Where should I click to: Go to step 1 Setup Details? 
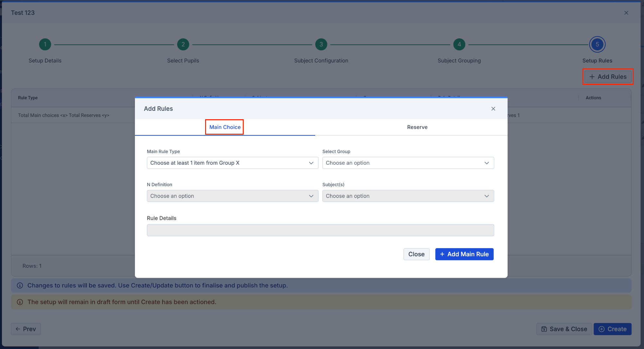45,44
